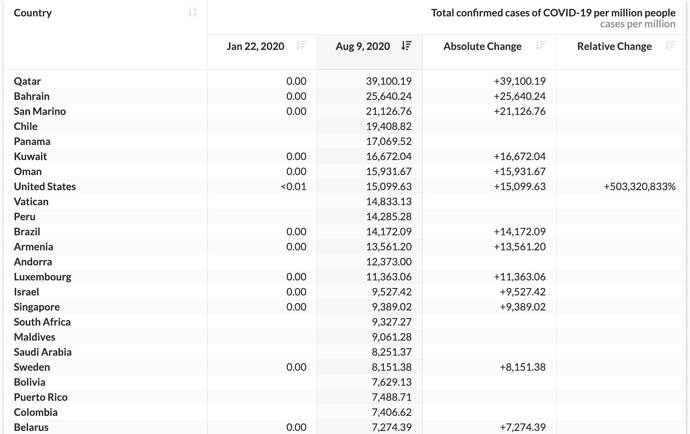
Task: Click the table title about COVID-19 cases
Action: coord(553,13)
